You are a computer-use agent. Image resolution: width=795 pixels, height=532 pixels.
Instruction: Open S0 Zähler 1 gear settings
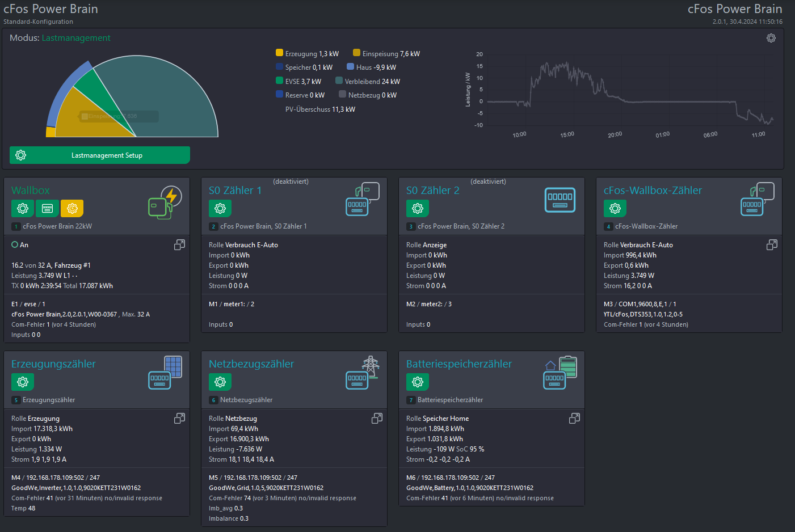pyautogui.click(x=220, y=208)
